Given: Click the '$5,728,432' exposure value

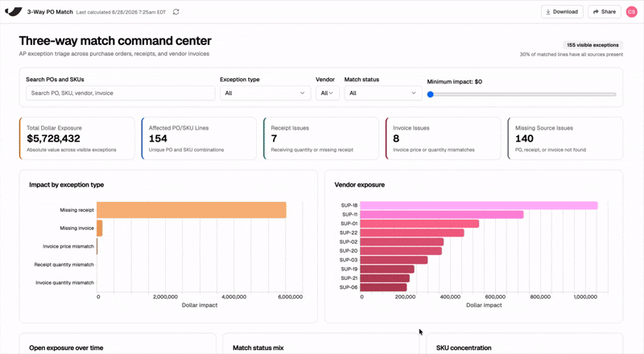Looking at the screenshot, I should tap(53, 139).
